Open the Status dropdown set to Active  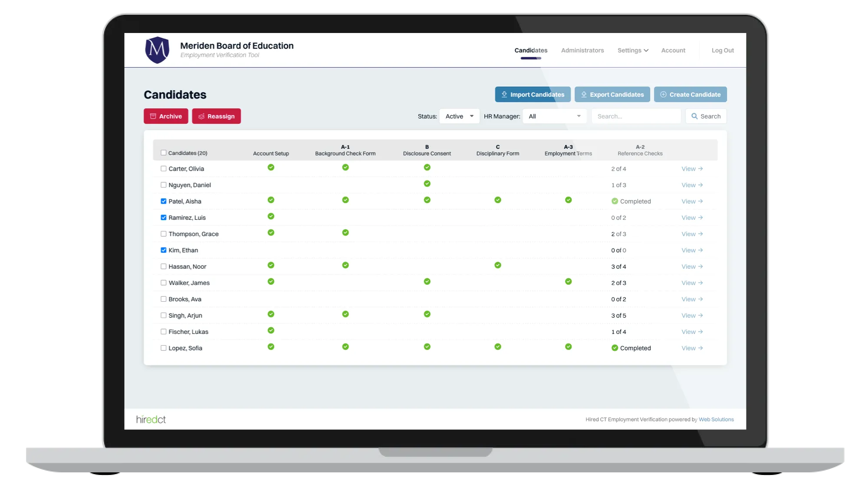[459, 116]
